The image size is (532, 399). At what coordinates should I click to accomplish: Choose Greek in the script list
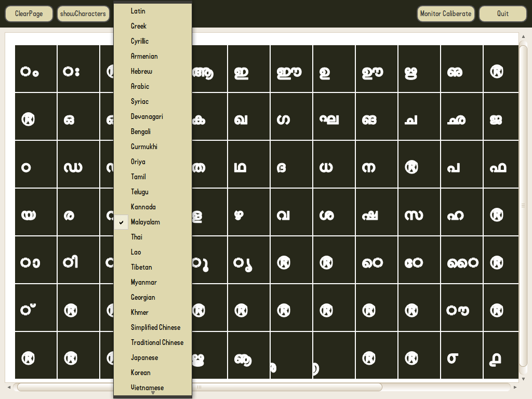(139, 26)
